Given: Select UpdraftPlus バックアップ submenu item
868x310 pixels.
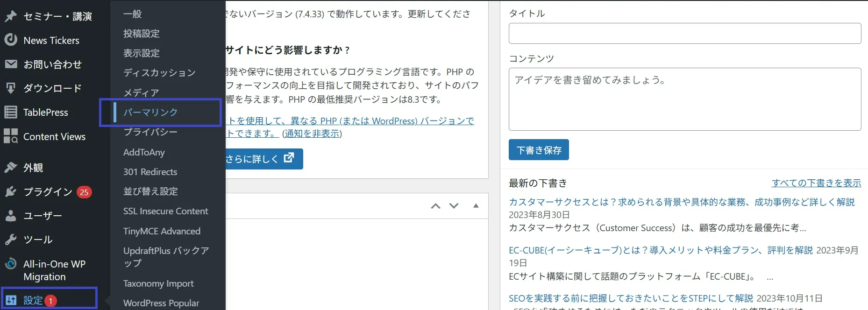Looking at the screenshot, I should [166, 257].
